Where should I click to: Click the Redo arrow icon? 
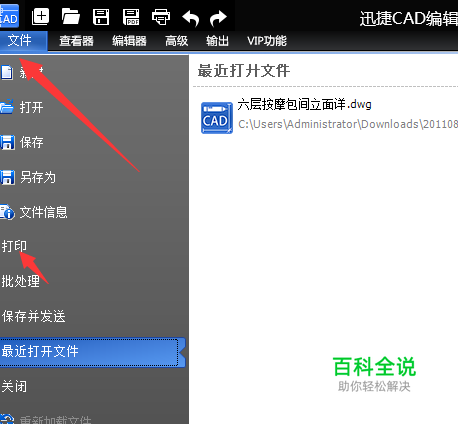coord(218,18)
